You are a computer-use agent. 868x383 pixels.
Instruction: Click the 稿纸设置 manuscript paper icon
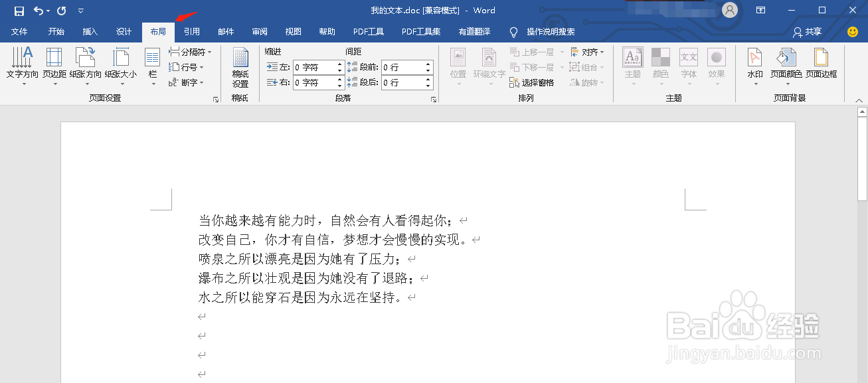[x=240, y=67]
